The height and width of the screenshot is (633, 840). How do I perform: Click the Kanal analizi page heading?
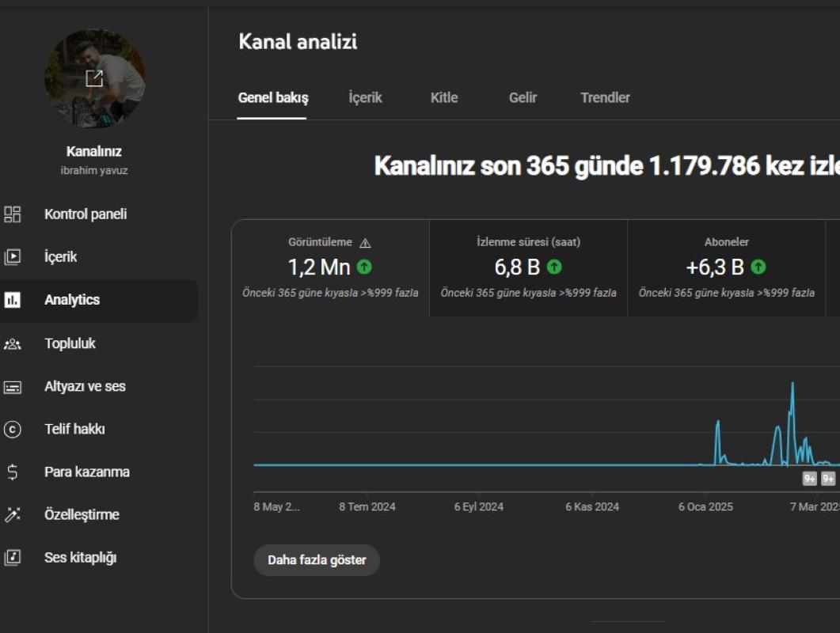pos(298,42)
